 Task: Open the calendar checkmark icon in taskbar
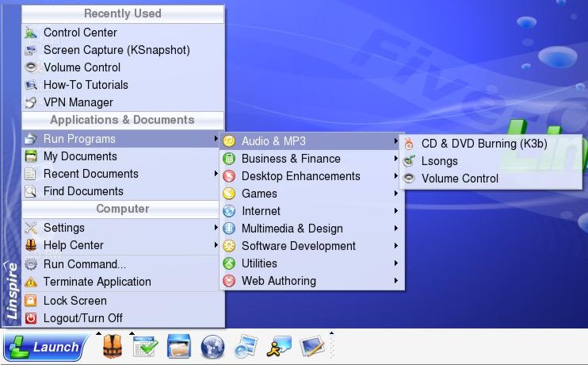(146, 347)
